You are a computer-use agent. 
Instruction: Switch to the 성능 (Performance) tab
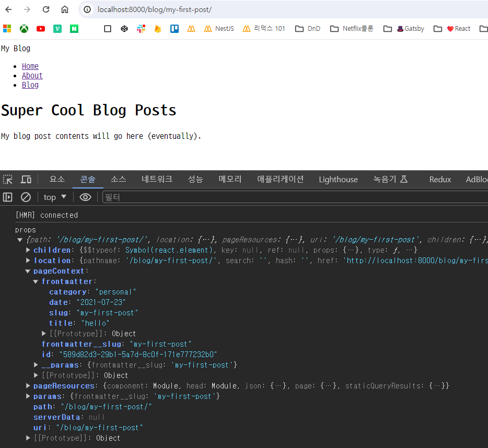point(195,179)
